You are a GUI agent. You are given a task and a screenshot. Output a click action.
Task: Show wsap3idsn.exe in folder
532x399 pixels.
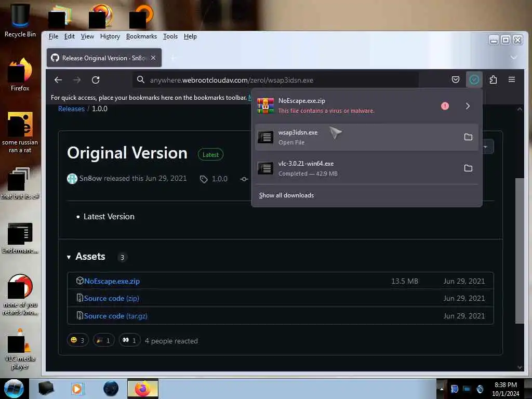468,137
